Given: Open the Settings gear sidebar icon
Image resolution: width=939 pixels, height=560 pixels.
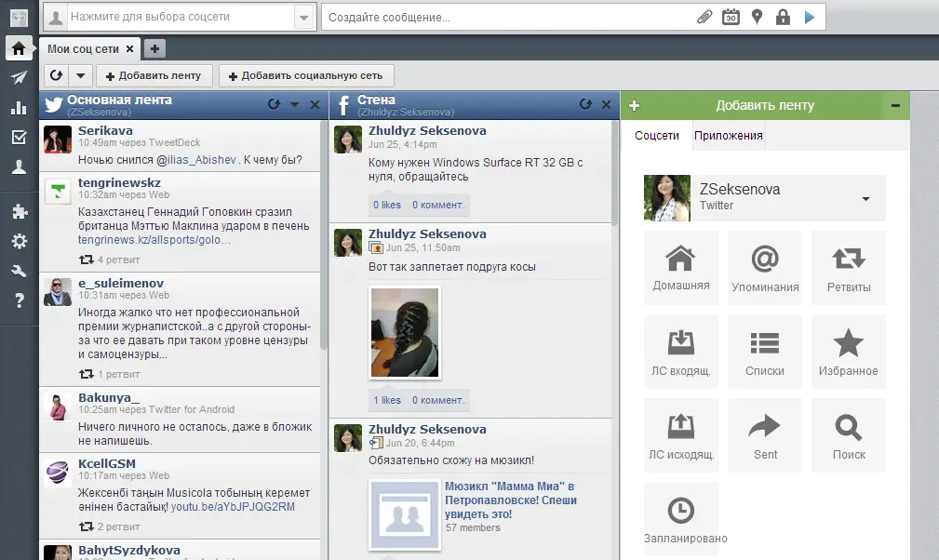Looking at the screenshot, I should tap(20, 241).
